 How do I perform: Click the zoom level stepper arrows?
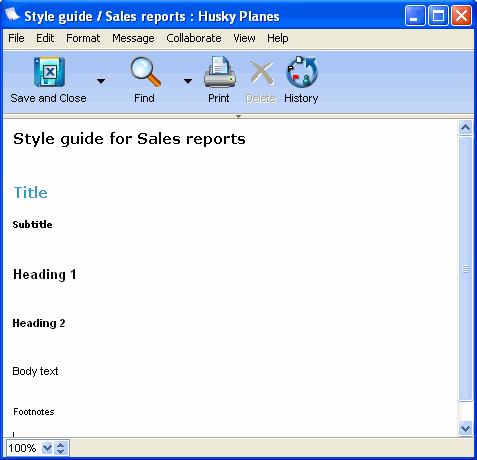coord(60,448)
